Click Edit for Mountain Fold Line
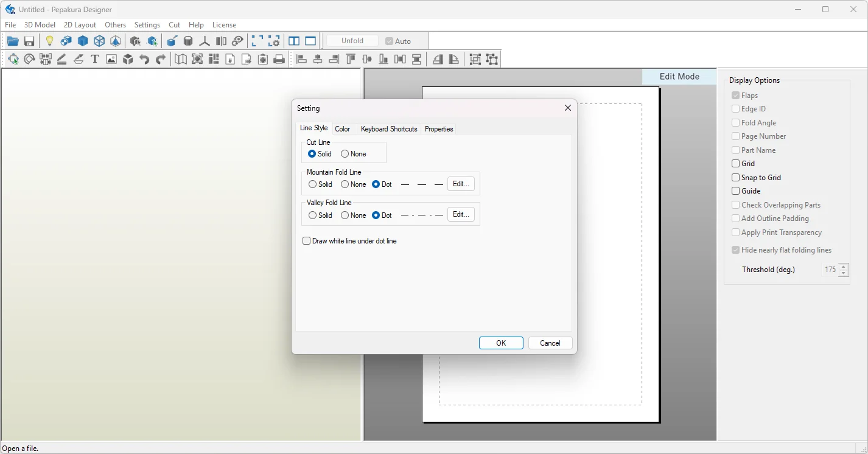Viewport: 868px width, 454px height. pos(461,184)
